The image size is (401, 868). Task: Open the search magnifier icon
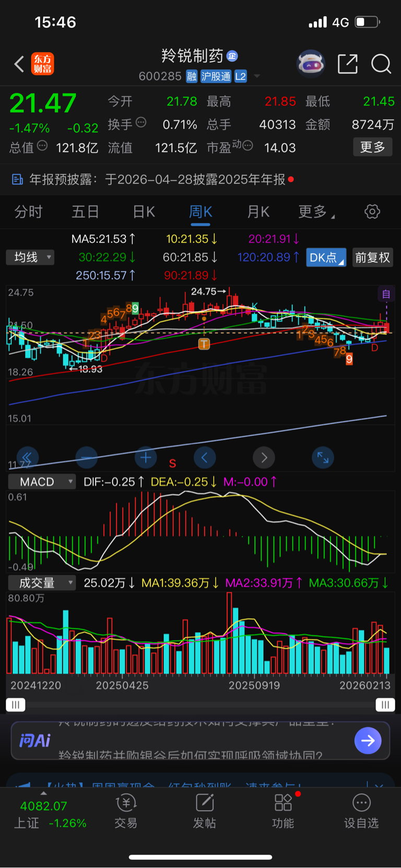(x=381, y=64)
